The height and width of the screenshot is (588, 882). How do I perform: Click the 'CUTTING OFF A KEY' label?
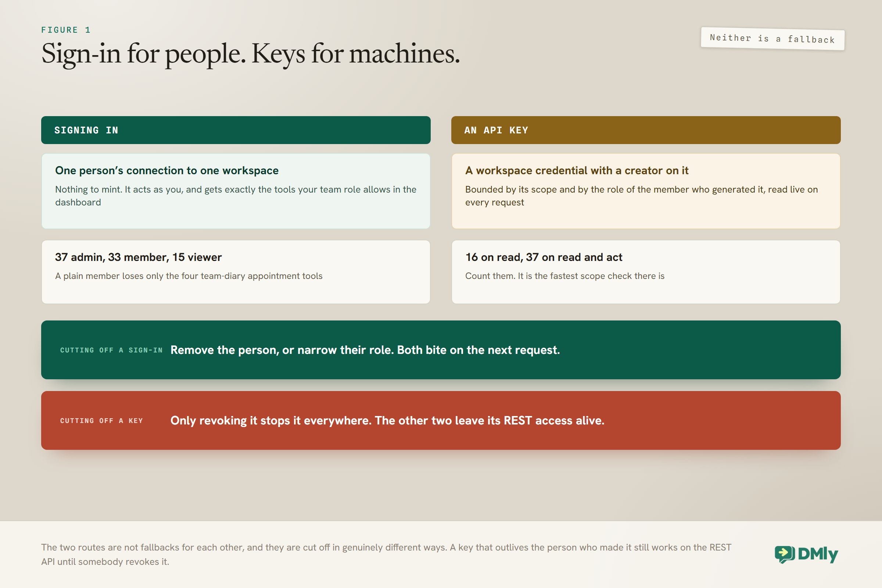[102, 421]
